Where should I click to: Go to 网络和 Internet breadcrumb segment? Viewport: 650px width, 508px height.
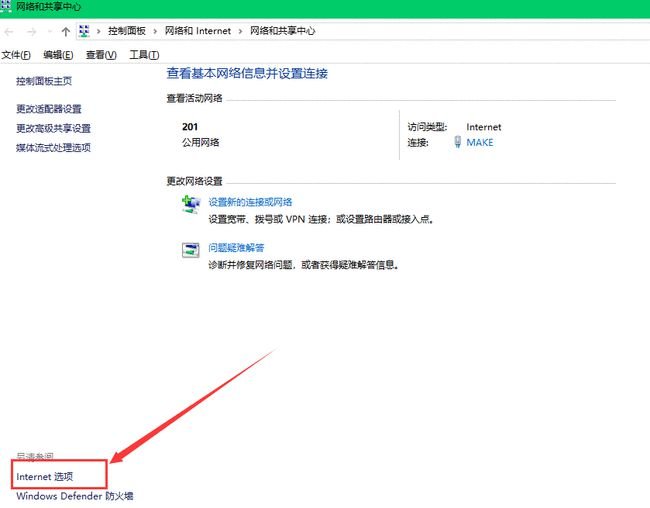[x=198, y=31]
